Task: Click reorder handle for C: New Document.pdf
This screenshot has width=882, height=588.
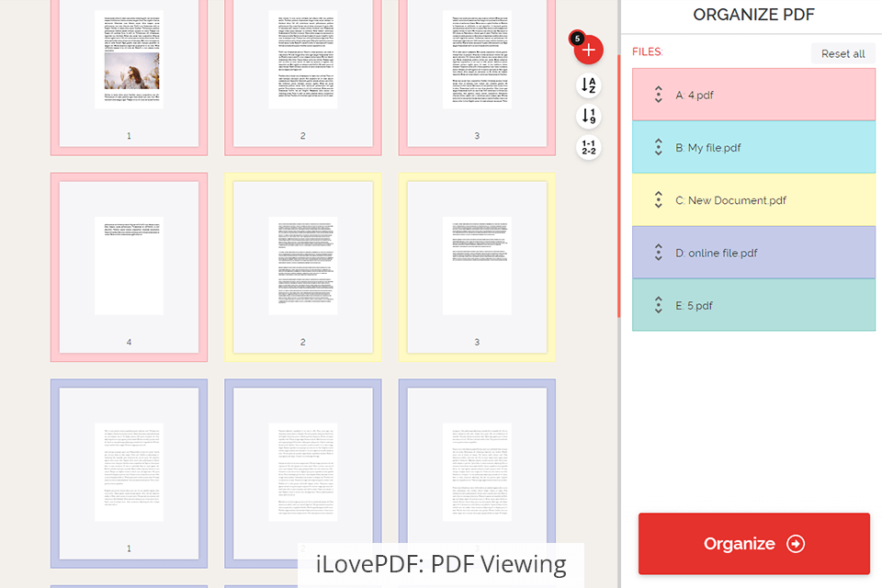Action: pos(658,199)
